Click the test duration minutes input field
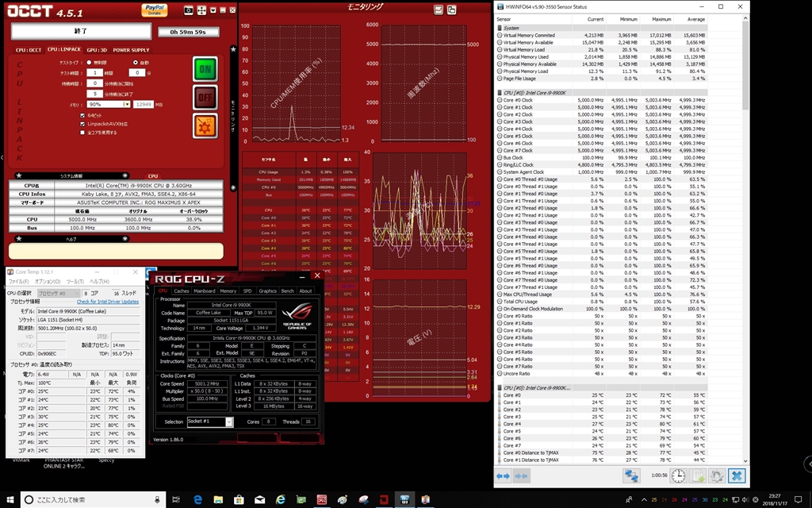This screenshot has height=508, width=812. point(136,73)
